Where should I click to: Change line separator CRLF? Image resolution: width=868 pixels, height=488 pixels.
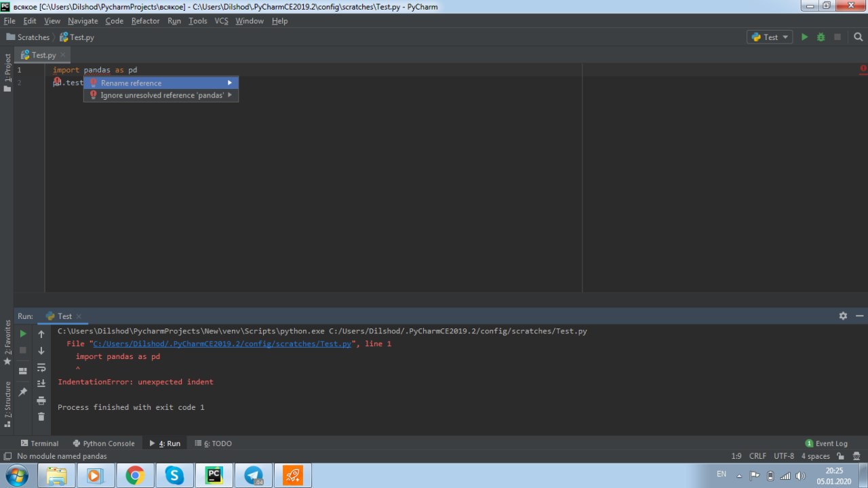(757, 456)
